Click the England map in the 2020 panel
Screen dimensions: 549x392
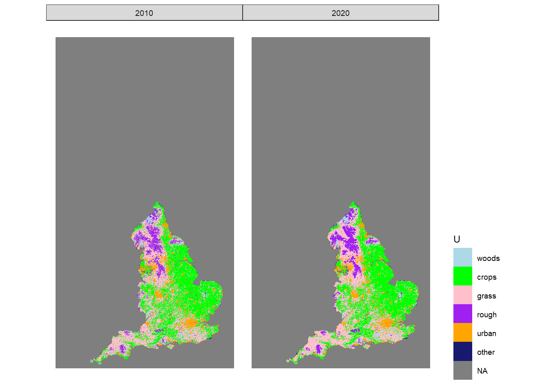coord(352,283)
